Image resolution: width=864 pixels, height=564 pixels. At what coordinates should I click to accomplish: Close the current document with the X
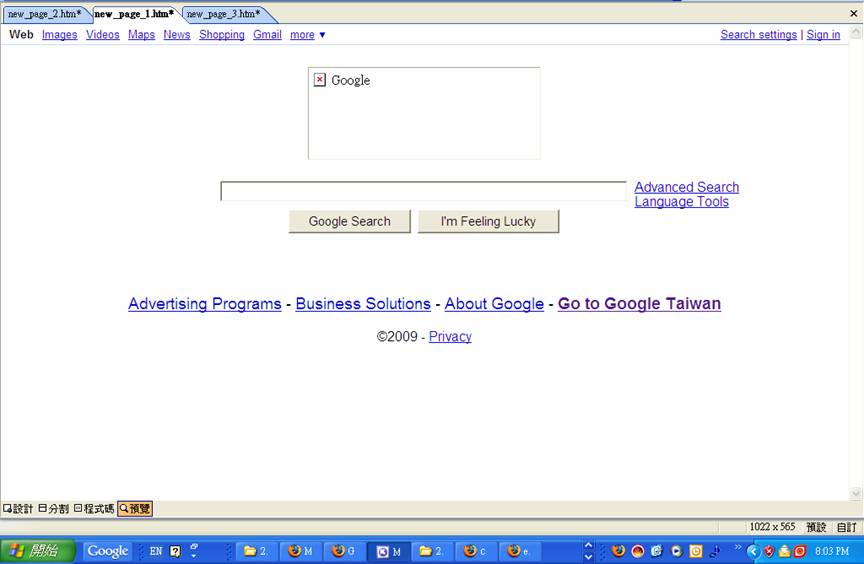(854, 13)
